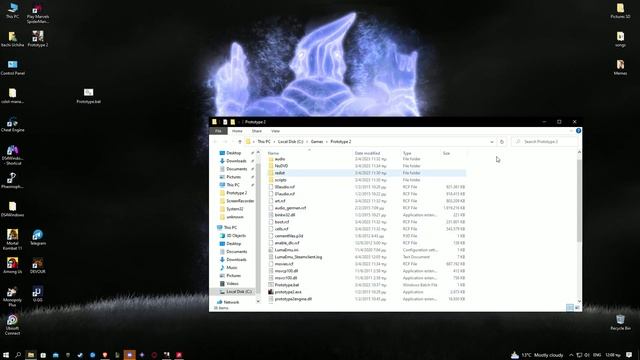The image size is (640, 360).
Task: Select the Telegram desktop shortcut
Action: pyautogui.click(x=38, y=237)
